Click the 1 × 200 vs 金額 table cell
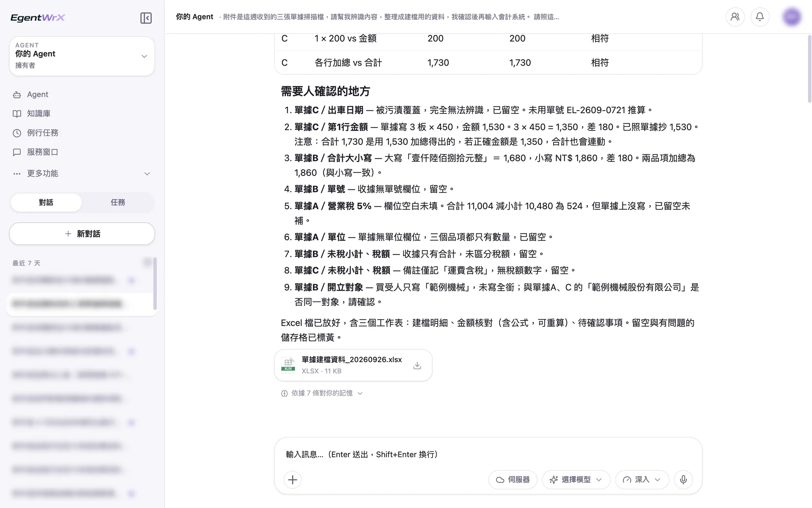The image size is (812, 508). click(346, 39)
